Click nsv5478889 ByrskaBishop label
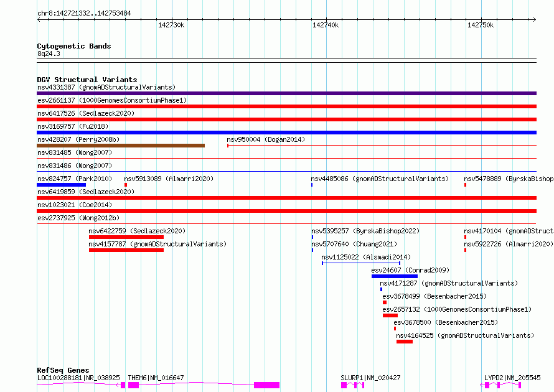The width and height of the screenshot is (554, 392). (509, 179)
